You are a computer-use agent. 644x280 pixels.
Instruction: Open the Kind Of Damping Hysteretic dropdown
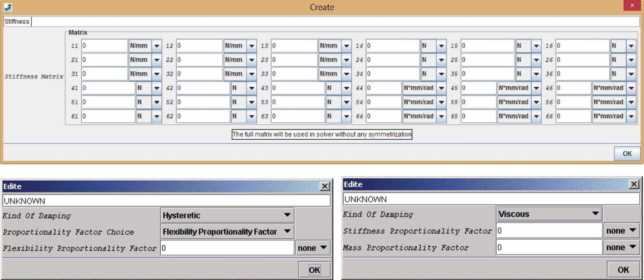click(227, 215)
